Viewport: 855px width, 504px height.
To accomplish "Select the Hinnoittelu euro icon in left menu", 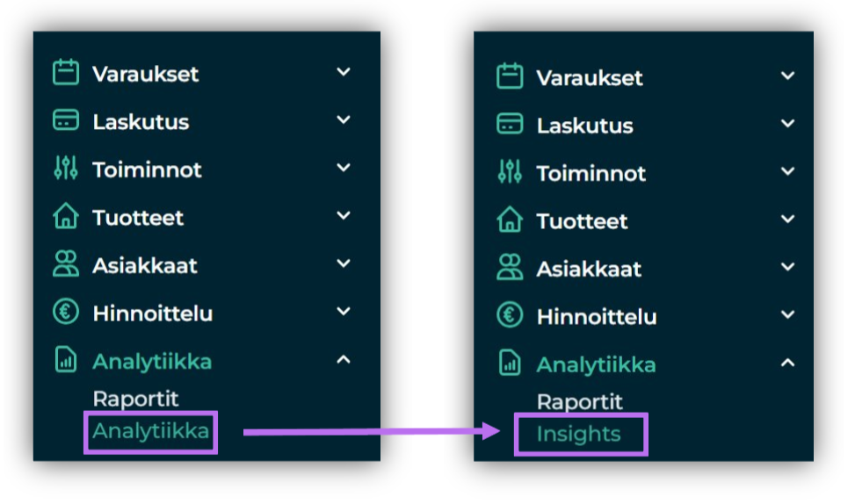I will point(66,313).
